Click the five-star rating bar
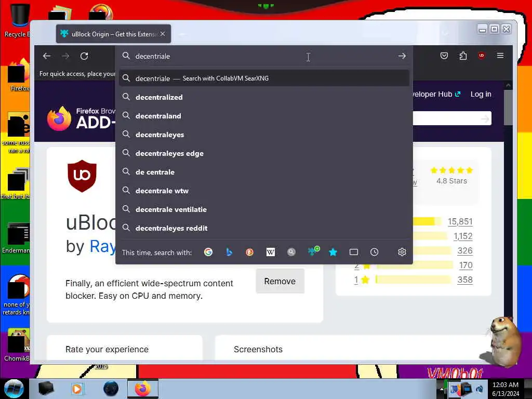 point(427,221)
